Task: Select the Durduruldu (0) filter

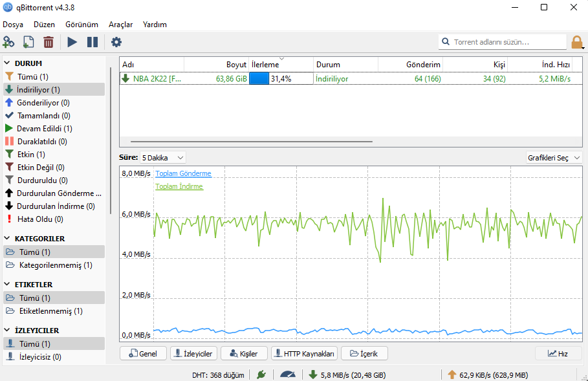Action: coord(54,180)
